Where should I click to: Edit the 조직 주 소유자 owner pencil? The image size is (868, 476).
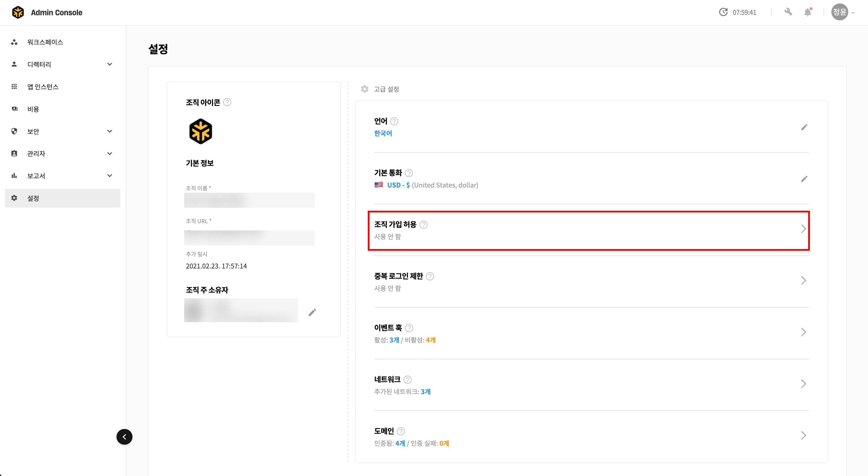click(x=312, y=312)
